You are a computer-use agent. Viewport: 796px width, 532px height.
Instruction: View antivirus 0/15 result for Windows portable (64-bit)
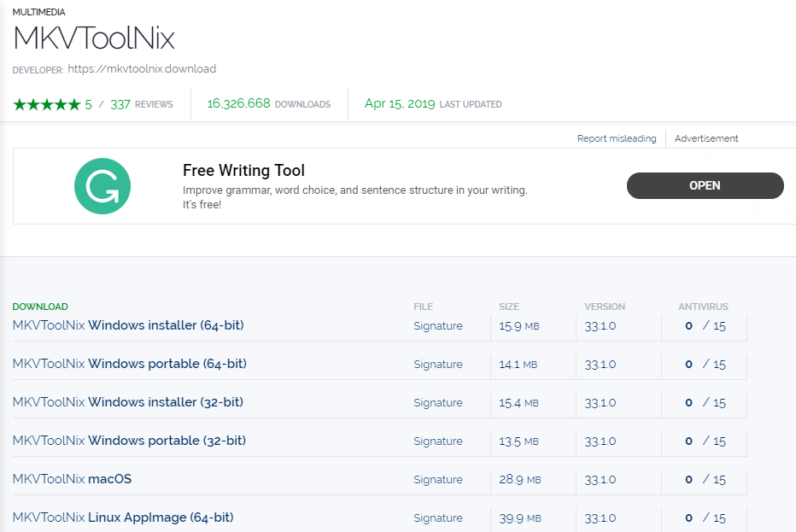pos(705,365)
